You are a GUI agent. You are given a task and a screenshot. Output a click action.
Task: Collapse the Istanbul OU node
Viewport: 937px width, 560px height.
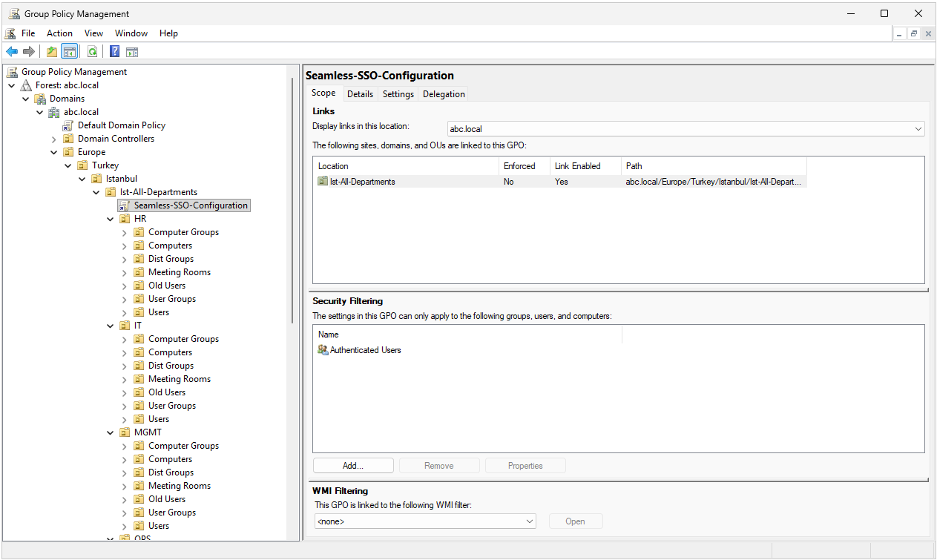point(82,179)
